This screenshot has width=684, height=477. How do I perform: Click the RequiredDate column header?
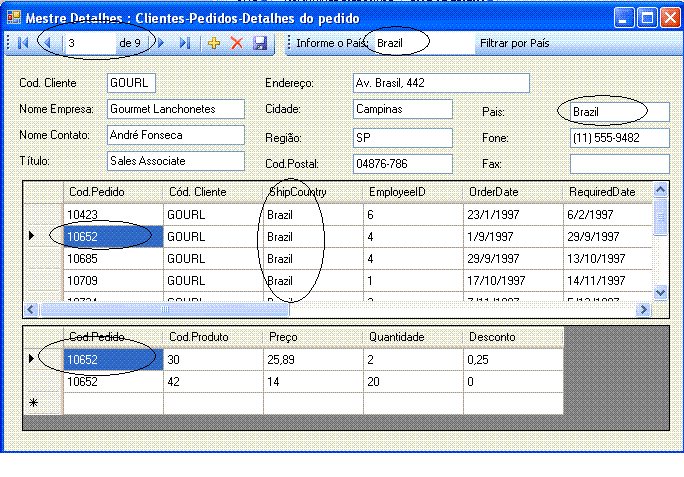tap(608, 192)
